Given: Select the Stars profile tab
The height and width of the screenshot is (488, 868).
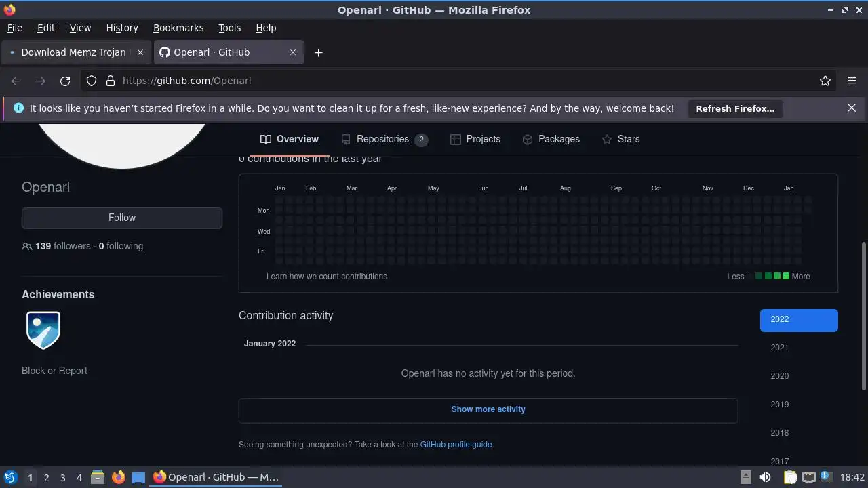Looking at the screenshot, I should [620, 139].
